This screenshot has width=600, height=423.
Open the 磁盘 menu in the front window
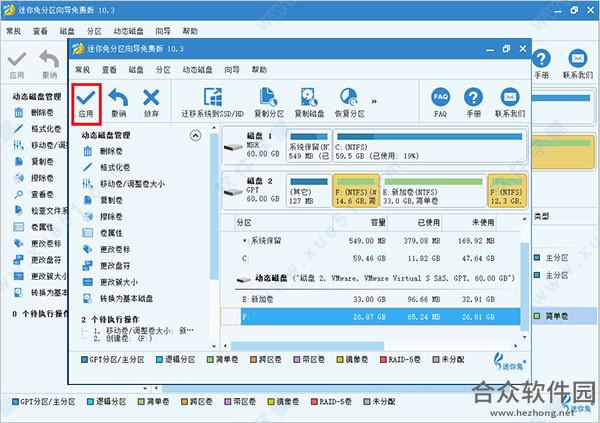(x=136, y=70)
